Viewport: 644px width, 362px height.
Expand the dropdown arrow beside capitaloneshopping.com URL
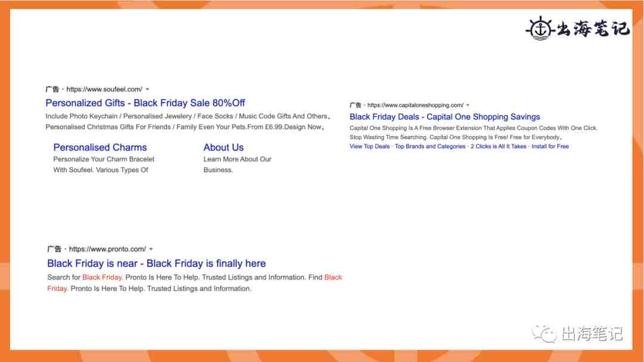(x=468, y=105)
